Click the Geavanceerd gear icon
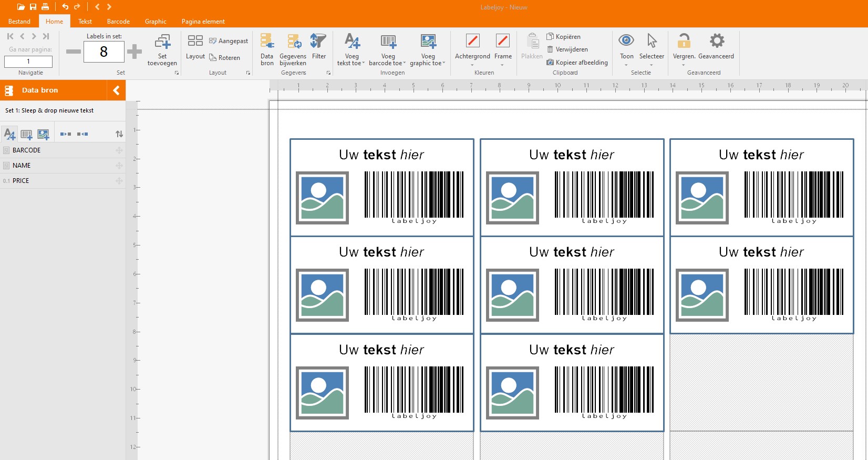 point(716,42)
